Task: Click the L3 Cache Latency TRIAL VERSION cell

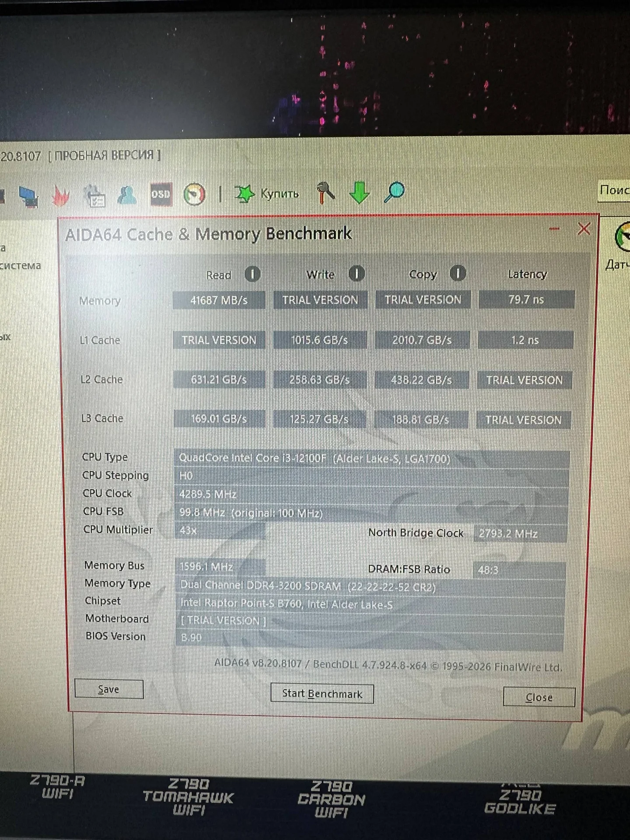Action: click(x=524, y=420)
